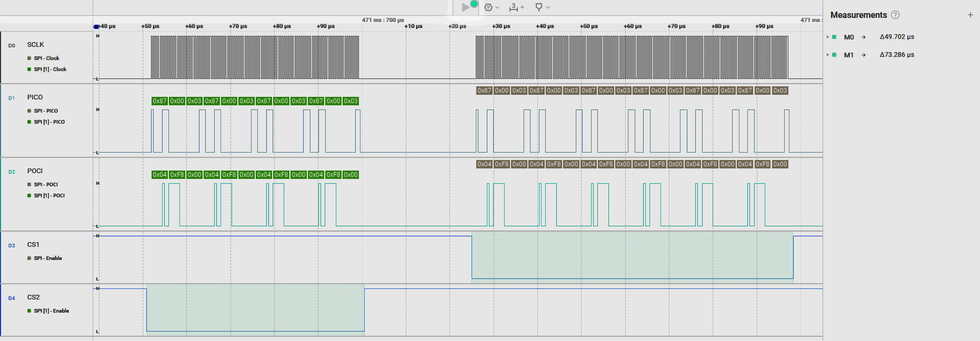Add new measurement with plus icon
Image resolution: width=980 pixels, height=341 pixels.
[x=970, y=15]
